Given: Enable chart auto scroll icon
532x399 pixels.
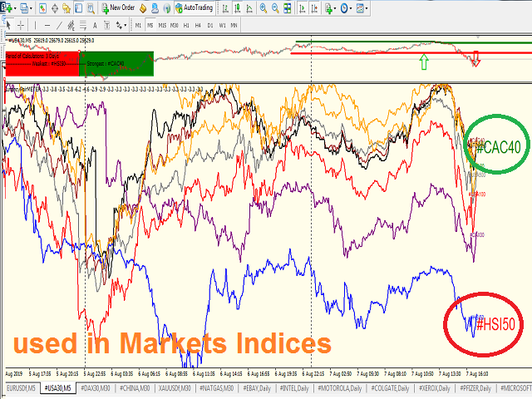Looking at the screenshot, I should [x=302, y=8].
